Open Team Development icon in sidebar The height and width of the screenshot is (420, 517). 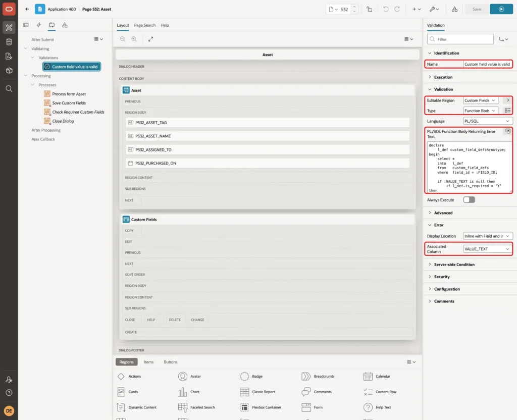click(9, 56)
